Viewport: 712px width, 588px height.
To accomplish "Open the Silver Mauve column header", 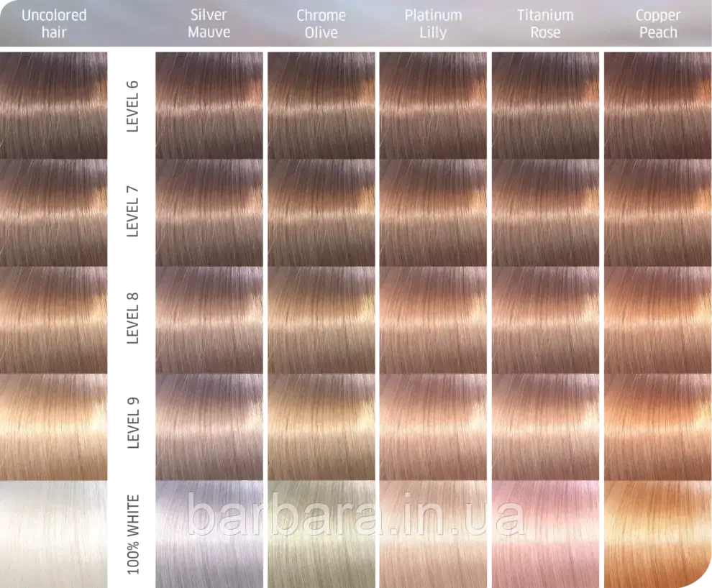I will click(208, 23).
